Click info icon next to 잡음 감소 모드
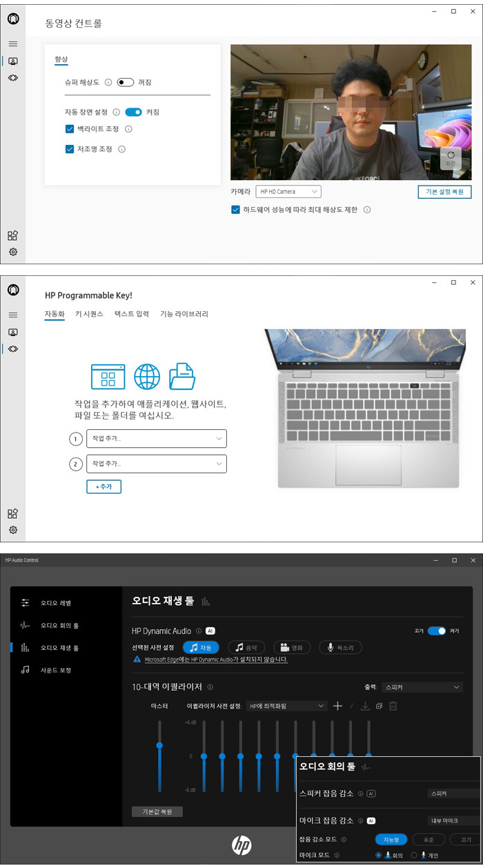This screenshot has height=868, width=483. click(344, 840)
